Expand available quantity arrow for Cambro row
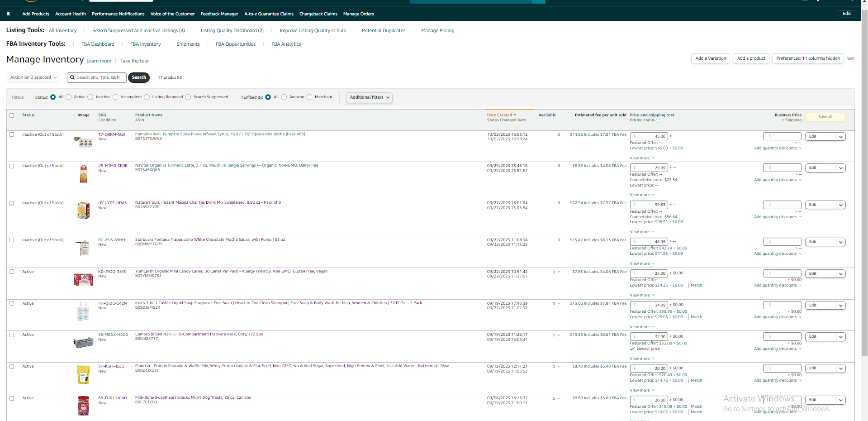This screenshot has width=868, height=421. coord(559,335)
